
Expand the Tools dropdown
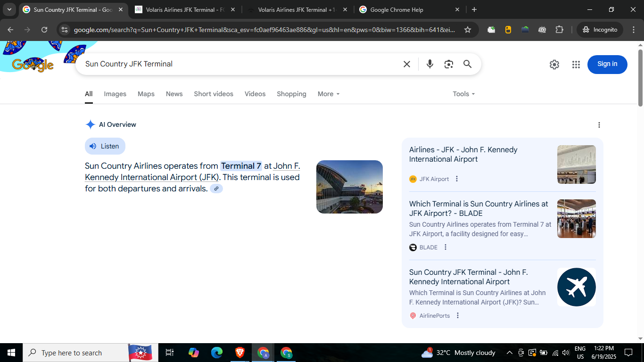point(464,94)
